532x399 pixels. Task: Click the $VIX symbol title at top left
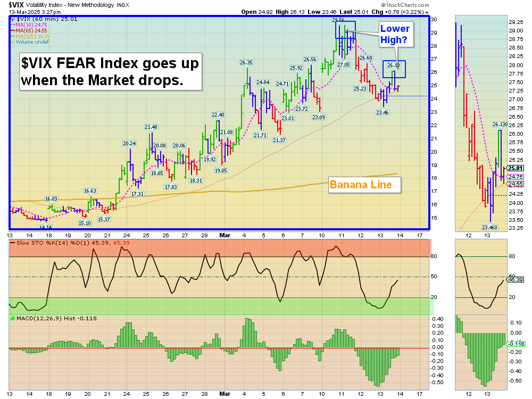coord(16,5)
